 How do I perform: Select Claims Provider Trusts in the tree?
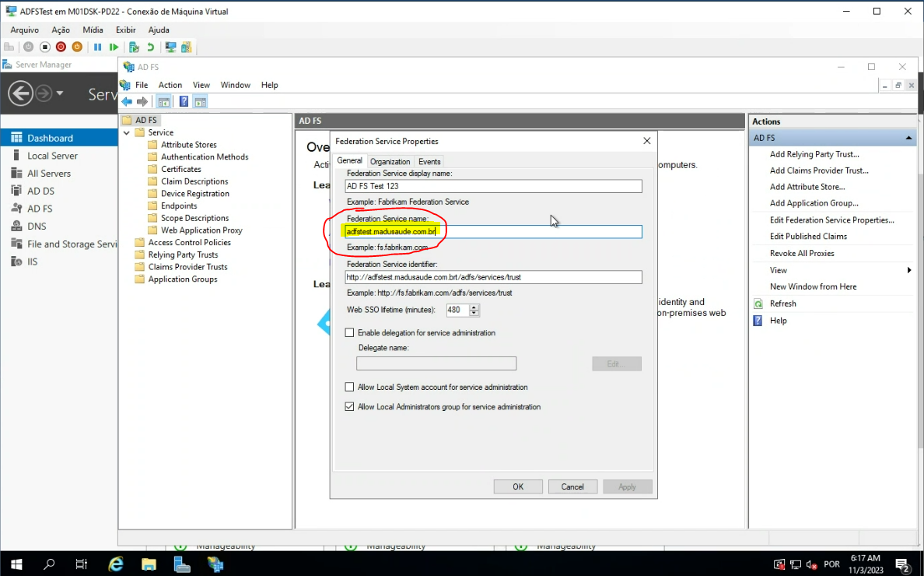188,267
